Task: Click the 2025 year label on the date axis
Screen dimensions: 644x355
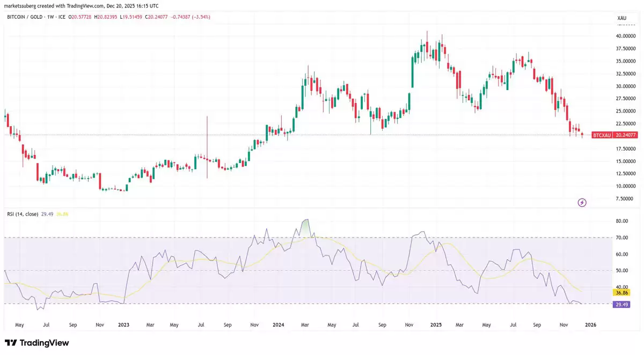Action: [435, 324]
